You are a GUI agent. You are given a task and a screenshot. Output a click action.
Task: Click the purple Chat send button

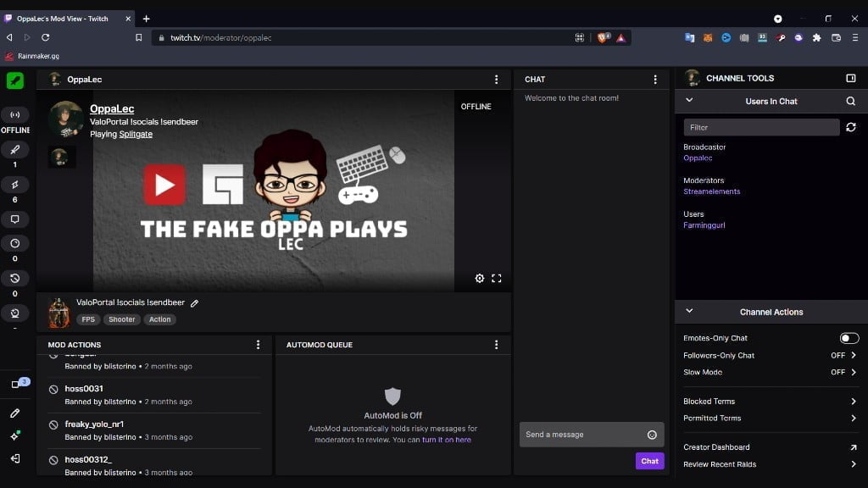point(649,461)
